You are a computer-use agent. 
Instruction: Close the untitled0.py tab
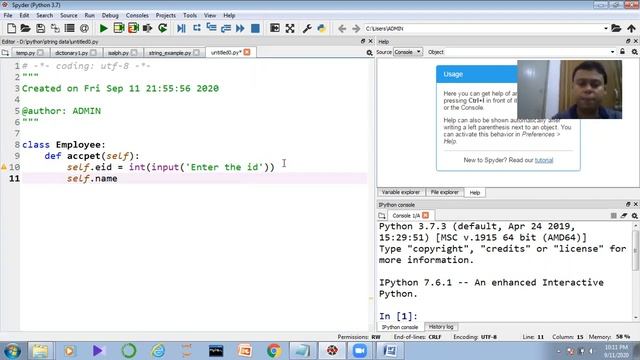[x=247, y=52]
